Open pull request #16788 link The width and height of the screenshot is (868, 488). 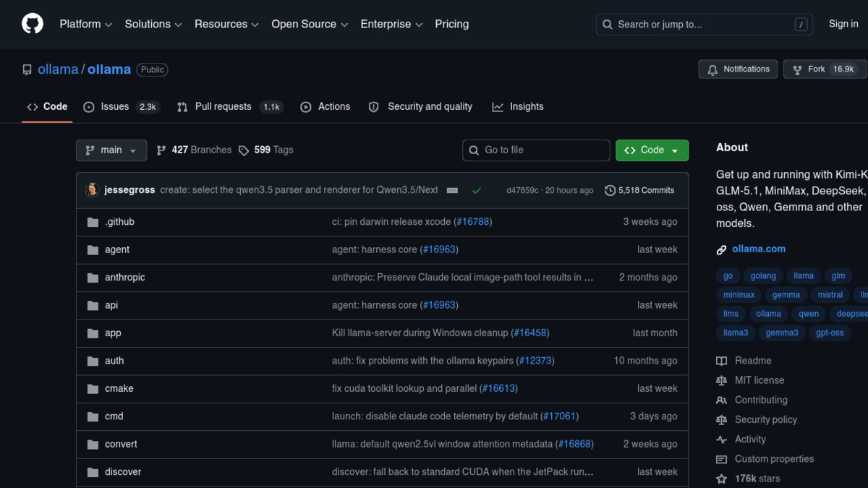pyautogui.click(x=473, y=222)
